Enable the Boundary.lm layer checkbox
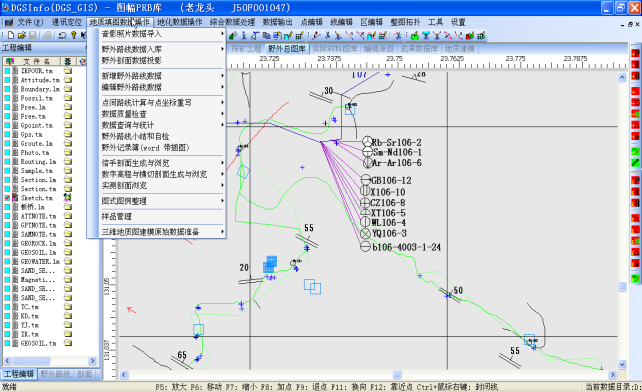Screen dimensions: 642x392 tap(7, 89)
